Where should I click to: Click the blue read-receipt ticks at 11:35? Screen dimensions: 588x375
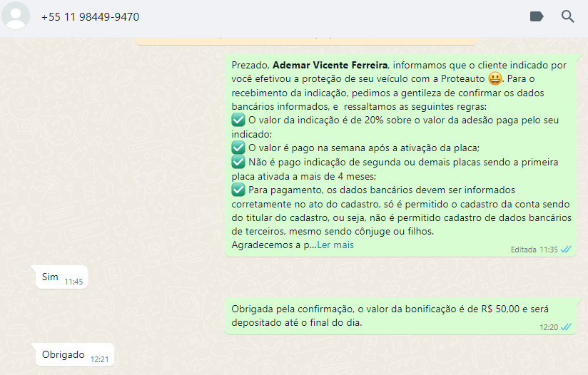coord(566,249)
